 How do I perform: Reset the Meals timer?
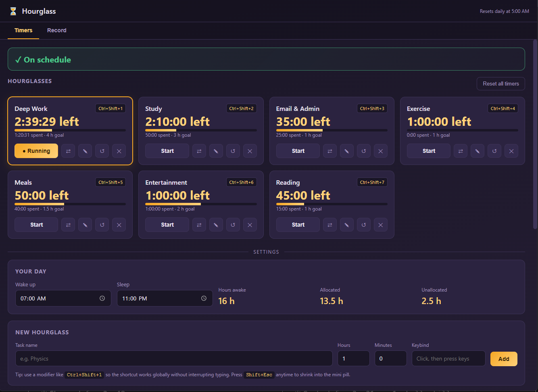pyautogui.click(x=102, y=225)
